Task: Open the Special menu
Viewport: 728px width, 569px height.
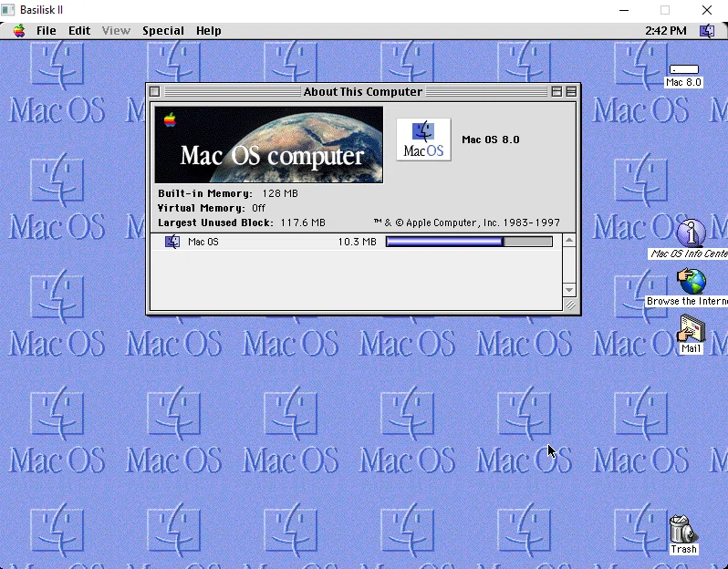Action: coord(163,31)
